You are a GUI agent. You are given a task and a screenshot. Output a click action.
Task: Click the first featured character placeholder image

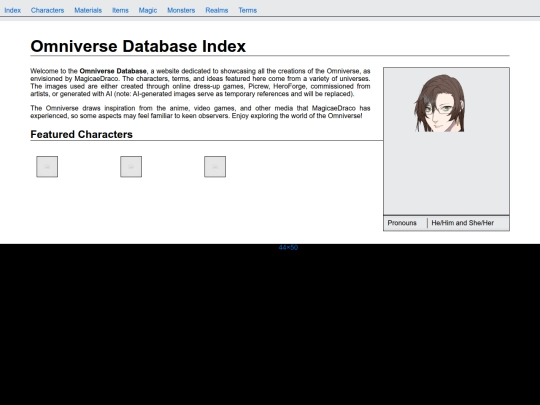coord(47,167)
